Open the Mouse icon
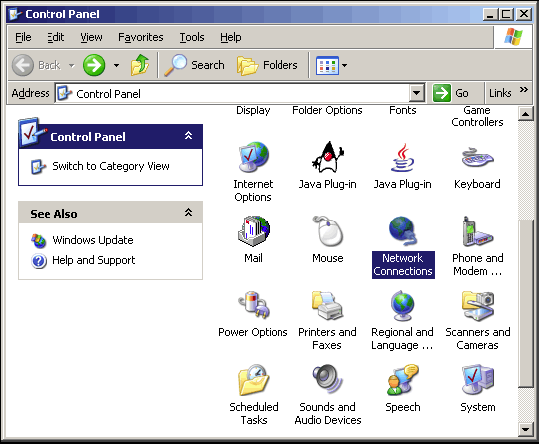Image resolution: width=539 pixels, height=444 pixels. (328, 231)
